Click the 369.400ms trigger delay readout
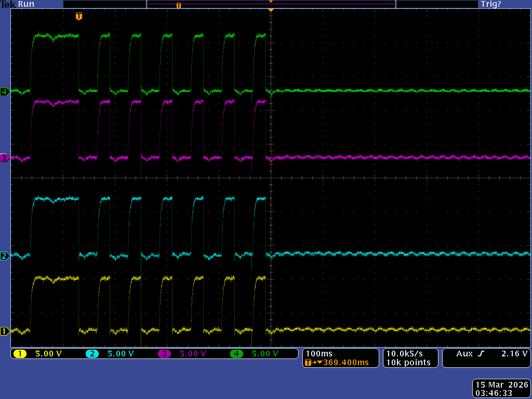Screen dimensions: 532x399 point(345,363)
